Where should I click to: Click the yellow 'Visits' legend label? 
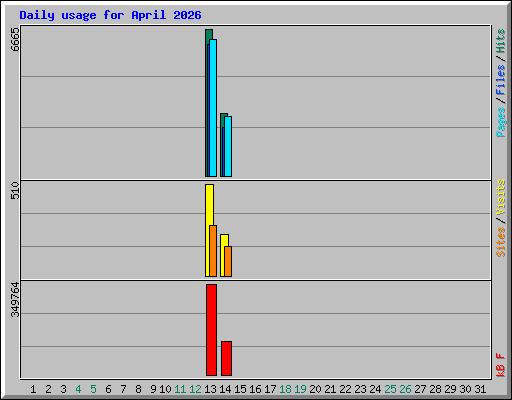tap(500, 197)
